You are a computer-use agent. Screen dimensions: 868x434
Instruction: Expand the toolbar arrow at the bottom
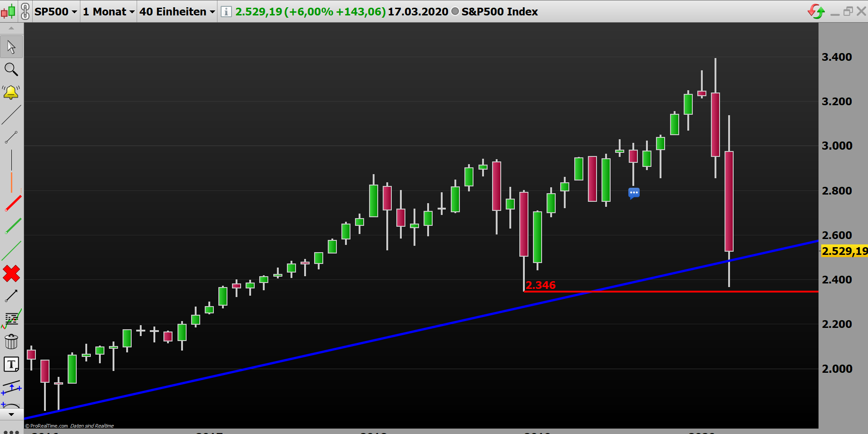click(x=11, y=414)
